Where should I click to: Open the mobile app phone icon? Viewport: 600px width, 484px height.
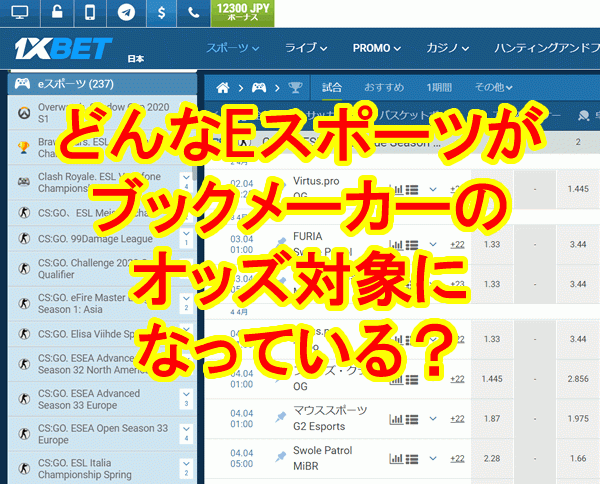[90, 13]
